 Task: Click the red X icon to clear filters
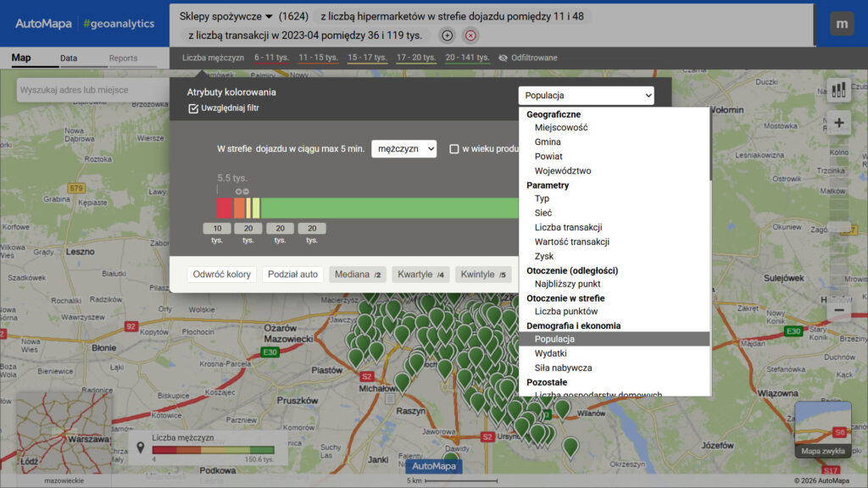click(x=470, y=36)
